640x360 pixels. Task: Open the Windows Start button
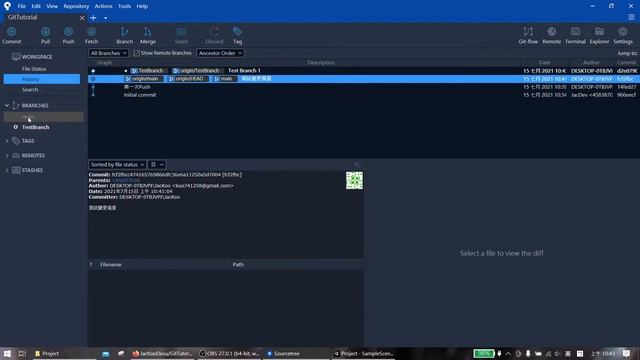(x=7, y=353)
